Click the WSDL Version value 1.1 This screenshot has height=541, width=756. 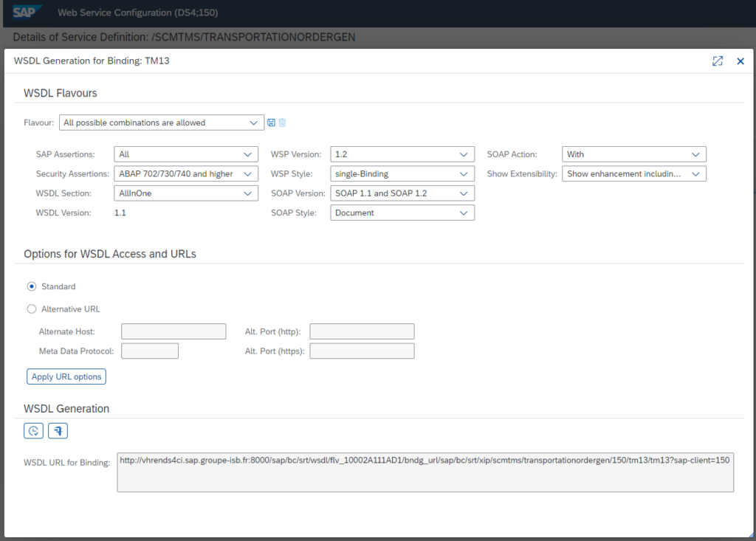coord(120,213)
